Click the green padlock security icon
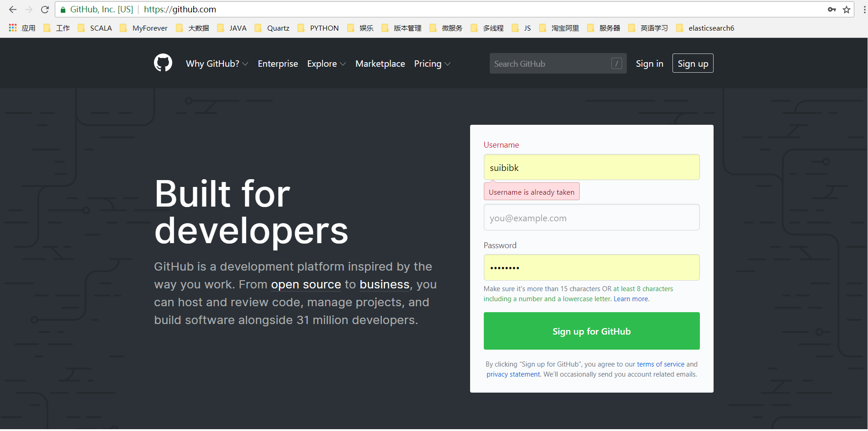 [63, 10]
